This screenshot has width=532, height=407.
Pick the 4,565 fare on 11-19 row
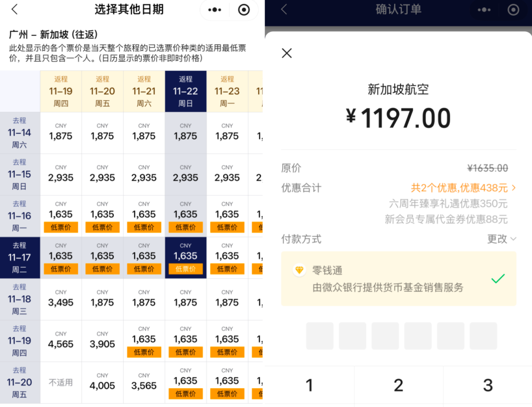pyautogui.click(x=61, y=341)
